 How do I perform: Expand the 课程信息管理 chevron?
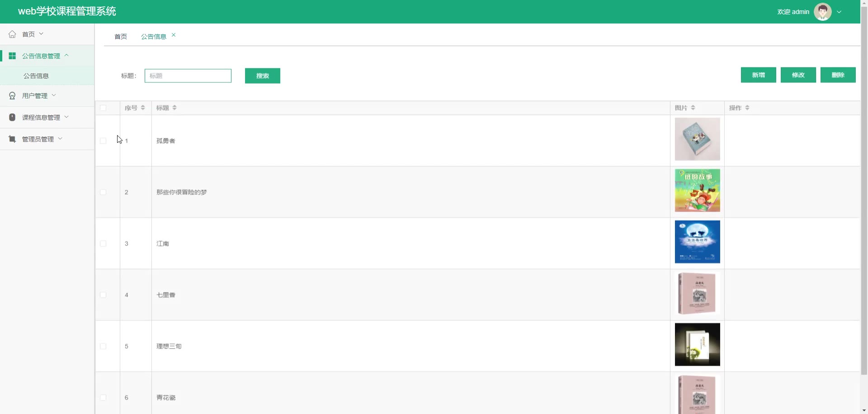pos(66,117)
